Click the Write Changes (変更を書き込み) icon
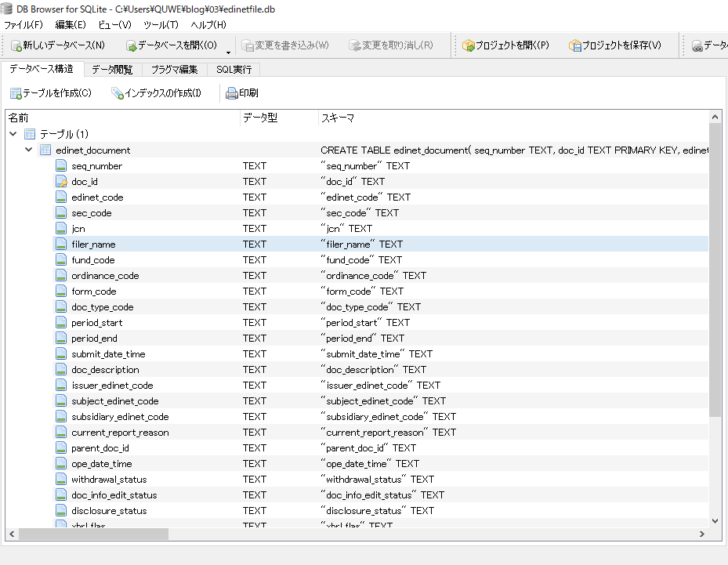Image resolution: width=728 pixels, height=565 pixels. [x=248, y=45]
